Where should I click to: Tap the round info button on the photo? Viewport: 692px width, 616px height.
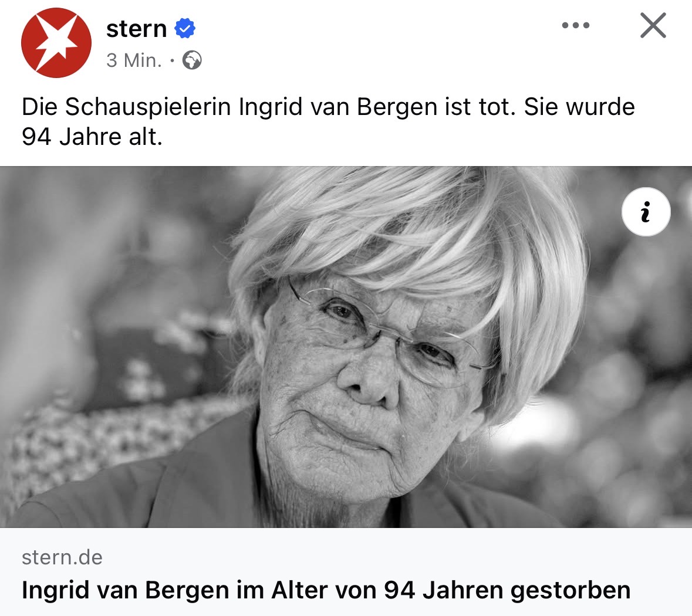646,212
